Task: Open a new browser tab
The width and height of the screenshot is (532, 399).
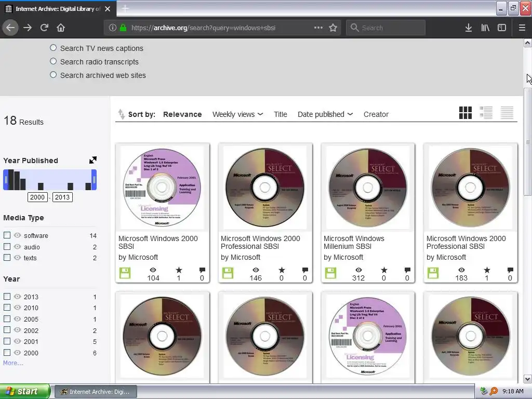Action: click(125, 8)
